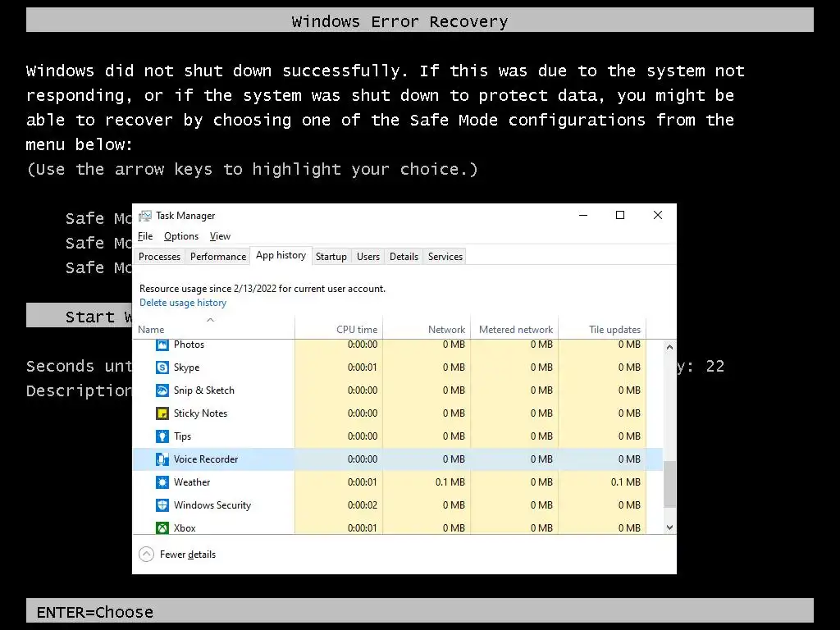Open the Options menu
Screen dimensions: 840x630
pos(181,236)
